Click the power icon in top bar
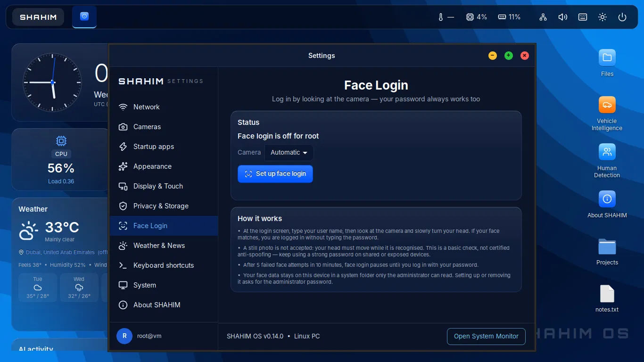 click(x=622, y=17)
